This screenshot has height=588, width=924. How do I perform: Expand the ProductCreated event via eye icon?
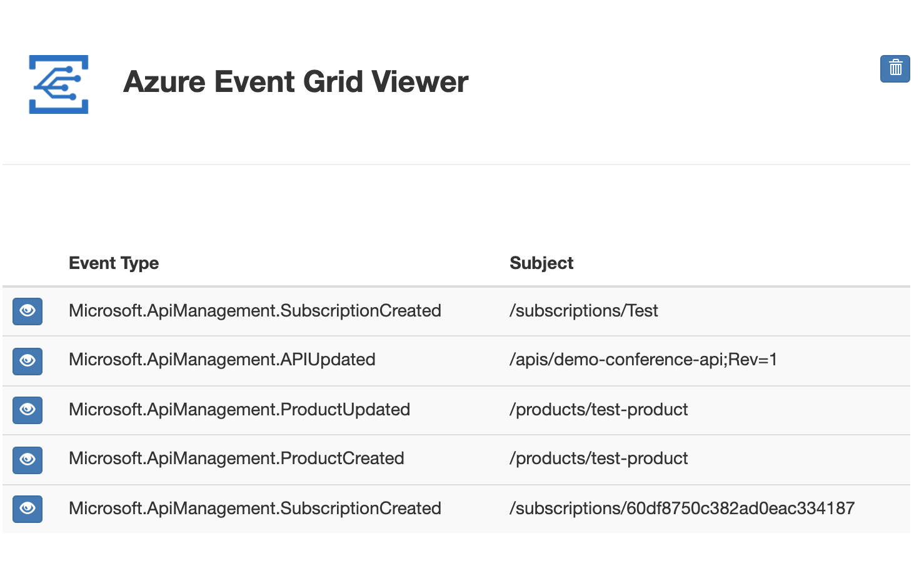(x=28, y=460)
